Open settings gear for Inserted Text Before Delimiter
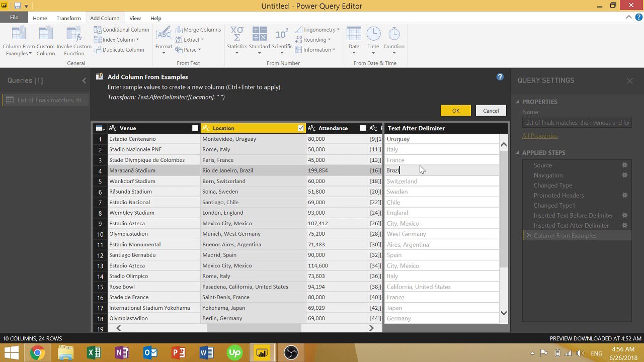The width and height of the screenshot is (644, 362). (625, 215)
